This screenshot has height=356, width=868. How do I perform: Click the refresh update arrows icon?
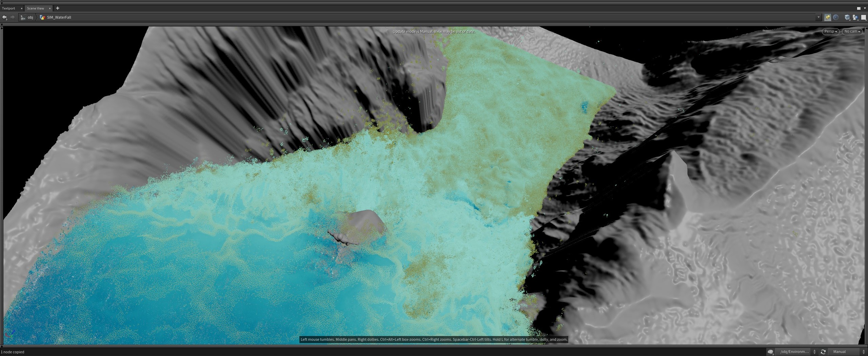point(823,352)
